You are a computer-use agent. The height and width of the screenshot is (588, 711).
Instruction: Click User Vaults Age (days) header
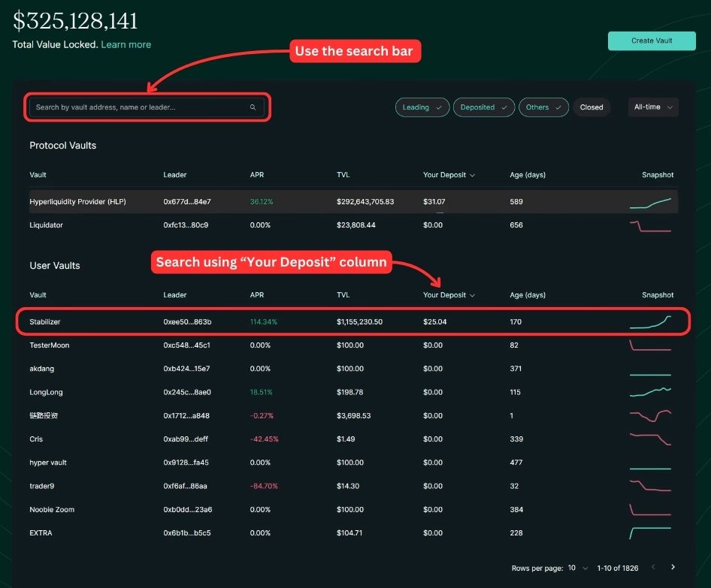pyautogui.click(x=528, y=295)
